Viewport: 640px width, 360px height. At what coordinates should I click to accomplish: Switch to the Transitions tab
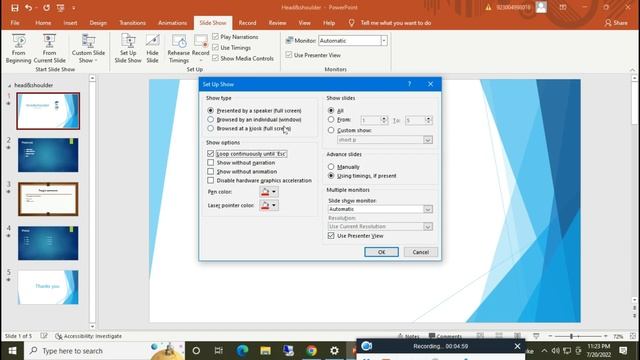[x=132, y=23]
